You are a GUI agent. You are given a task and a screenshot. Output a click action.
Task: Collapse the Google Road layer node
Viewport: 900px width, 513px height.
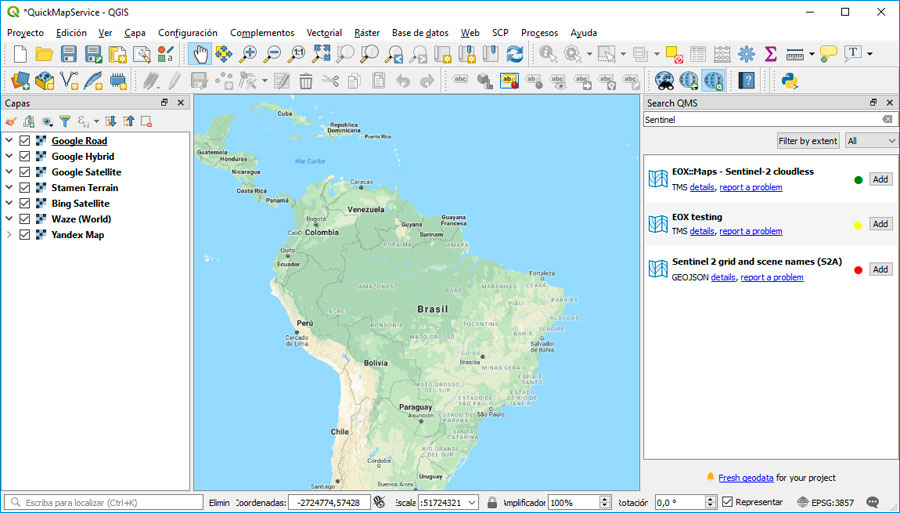coord(9,140)
